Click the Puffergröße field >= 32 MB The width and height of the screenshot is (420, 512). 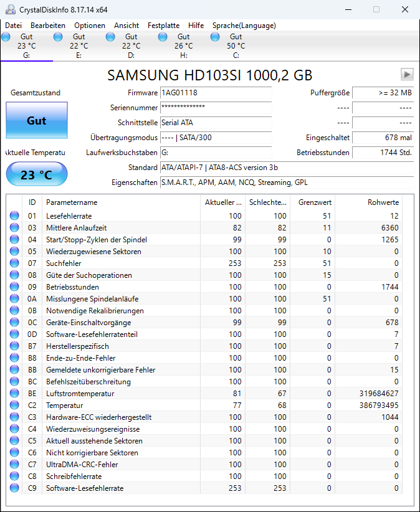pyautogui.click(x=383, y=93)
